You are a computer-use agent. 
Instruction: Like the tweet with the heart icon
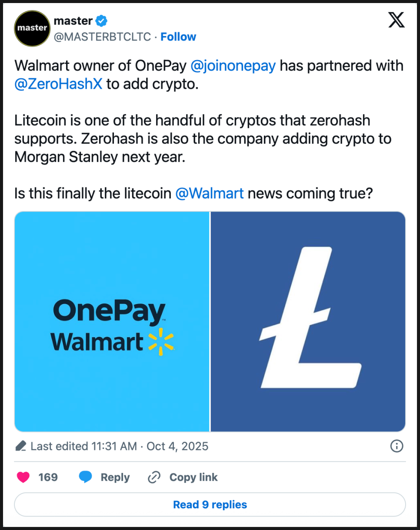tap(23, 477)
